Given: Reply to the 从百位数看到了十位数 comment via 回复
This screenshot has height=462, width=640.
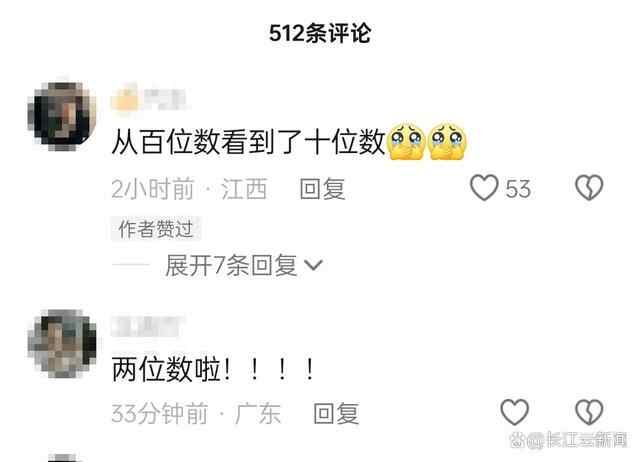Looking at the screenshot, I should coord(322,189).
